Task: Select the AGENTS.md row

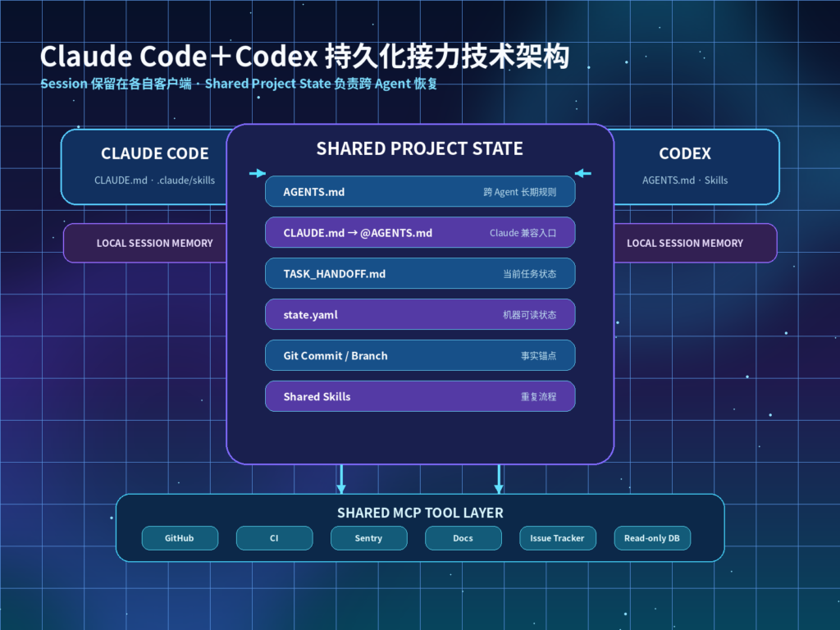Action: point(420,191)
